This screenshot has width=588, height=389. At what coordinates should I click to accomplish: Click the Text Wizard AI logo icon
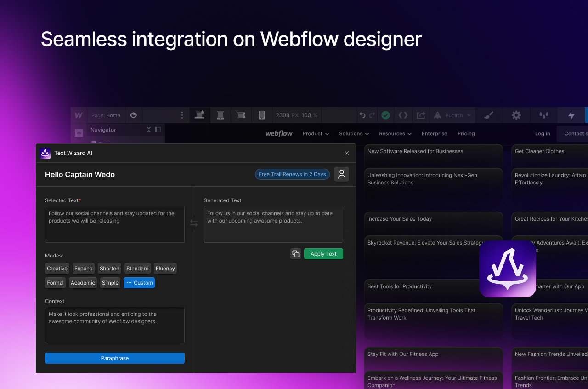(45, 153)
